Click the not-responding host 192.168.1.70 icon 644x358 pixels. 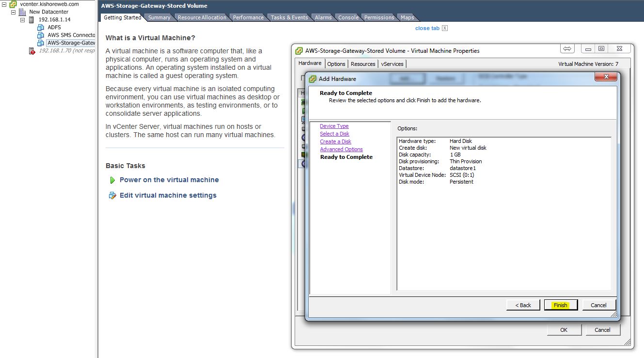pyautogui.click(x=32, y=51)
